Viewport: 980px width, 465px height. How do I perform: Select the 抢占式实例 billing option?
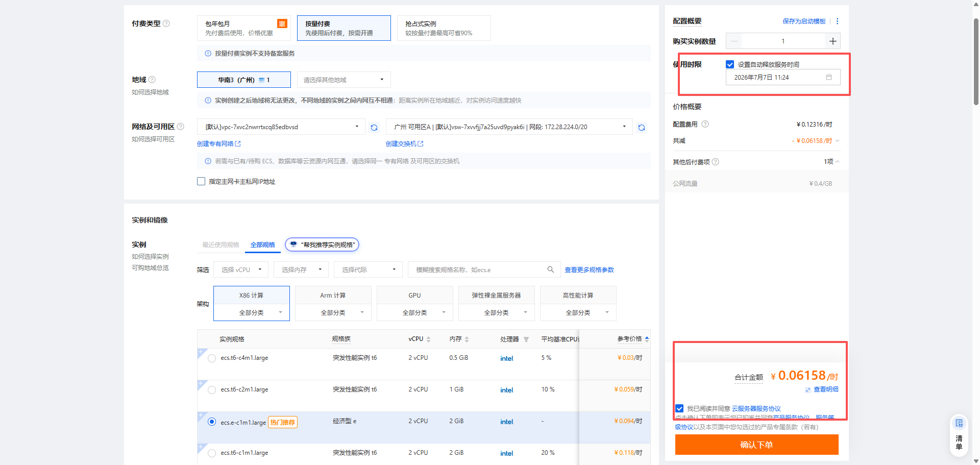click(444, 28)
